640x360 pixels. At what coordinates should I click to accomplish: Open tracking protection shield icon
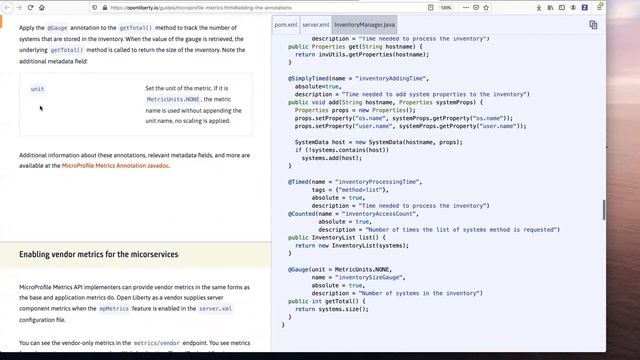pyautogui.click(x=95, y=7)
